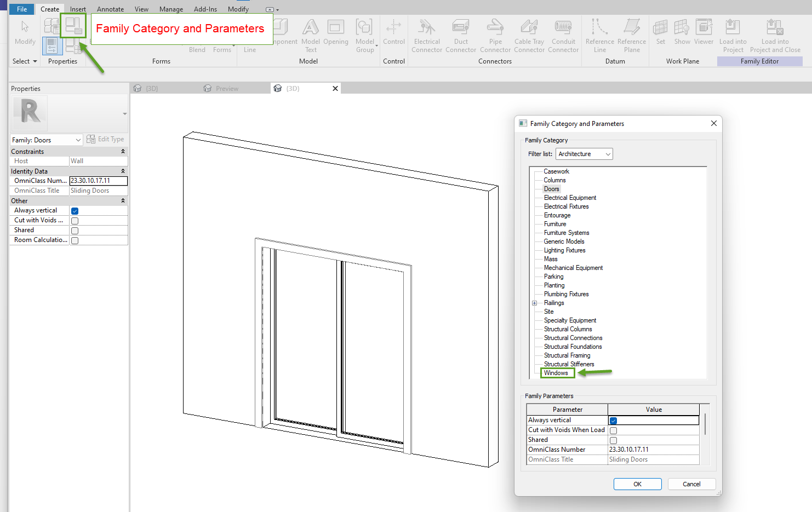812x512 pixels.
Task: Switch to the Add-Ins ribbon tab
Action: coord(205,9)
